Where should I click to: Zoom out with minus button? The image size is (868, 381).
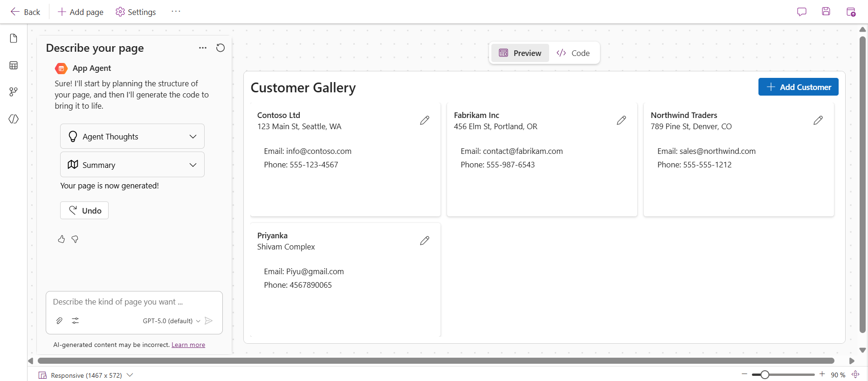[744, 374]
